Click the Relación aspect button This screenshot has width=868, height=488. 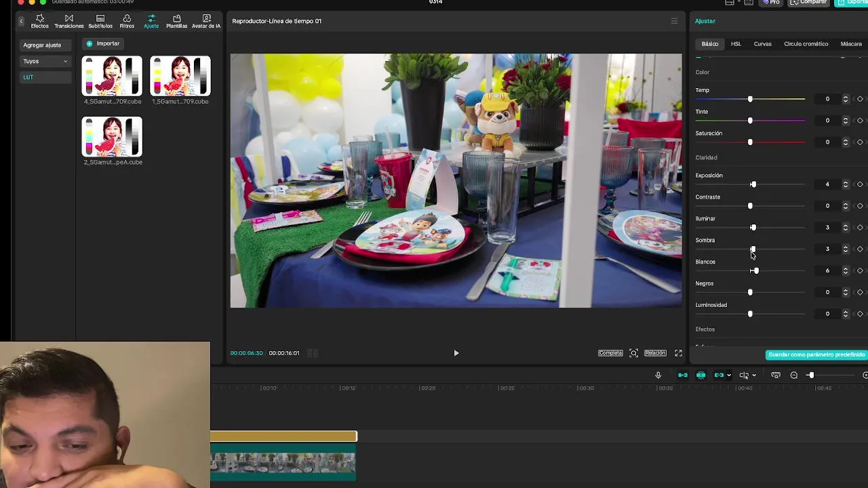click(655, 353)
